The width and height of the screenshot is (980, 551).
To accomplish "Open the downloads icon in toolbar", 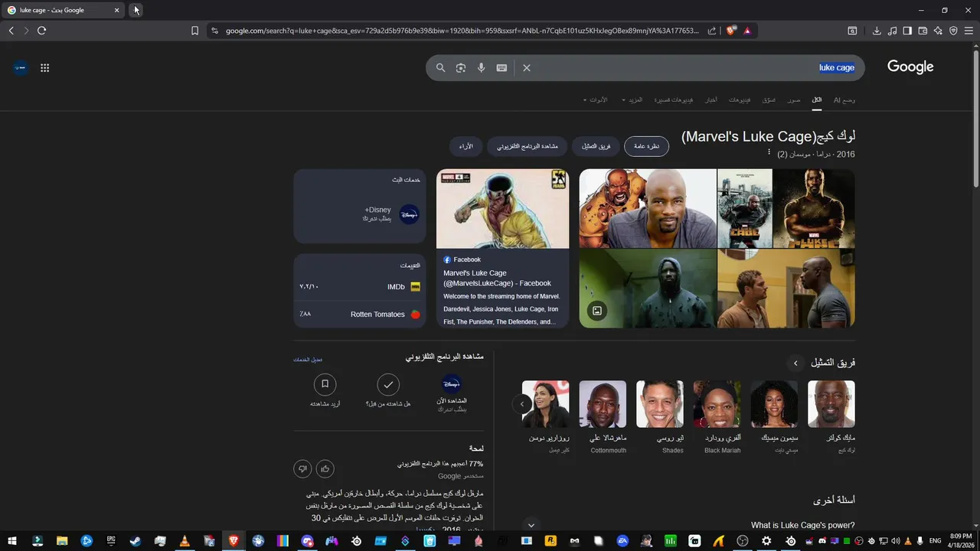I will pyautogui.click(x=877, y=31).
